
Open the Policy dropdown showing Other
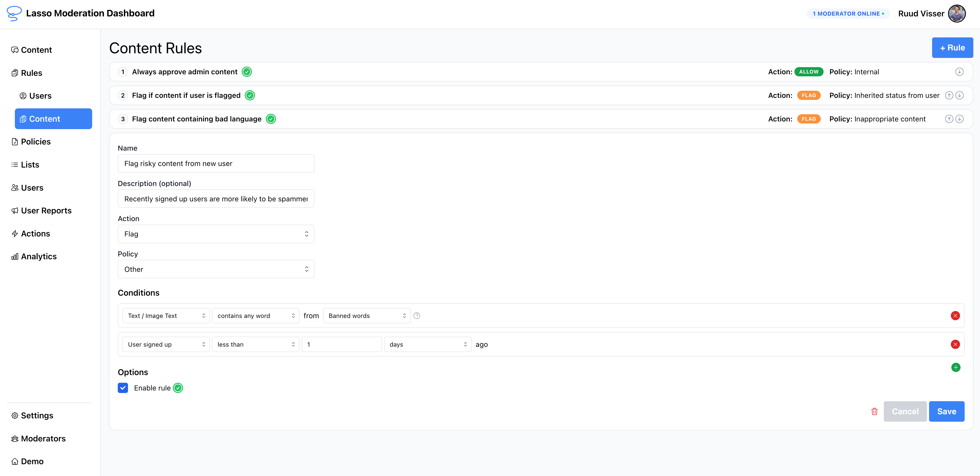[216, 269]
